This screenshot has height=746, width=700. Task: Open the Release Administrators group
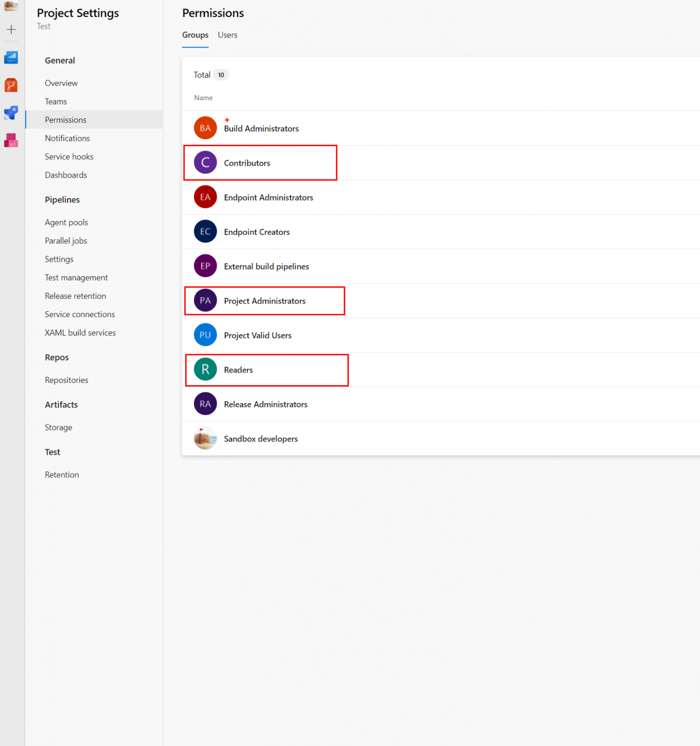(x=265, y=405)
